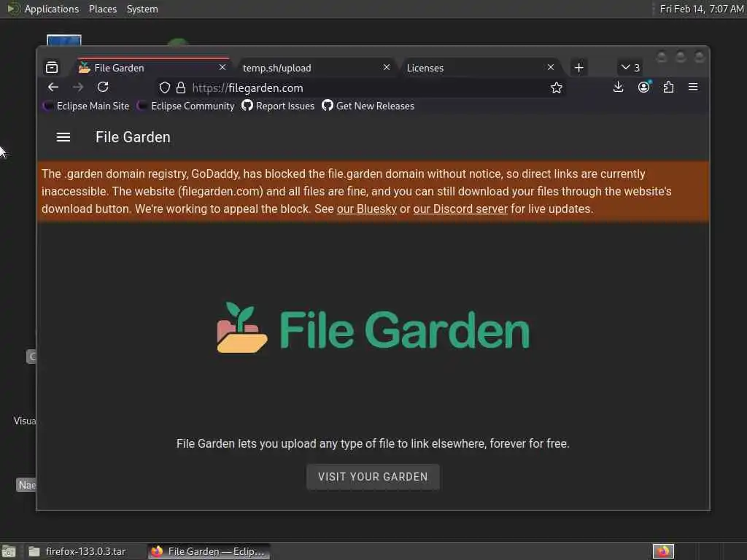Open the Firefox account icon

(644, 87)
